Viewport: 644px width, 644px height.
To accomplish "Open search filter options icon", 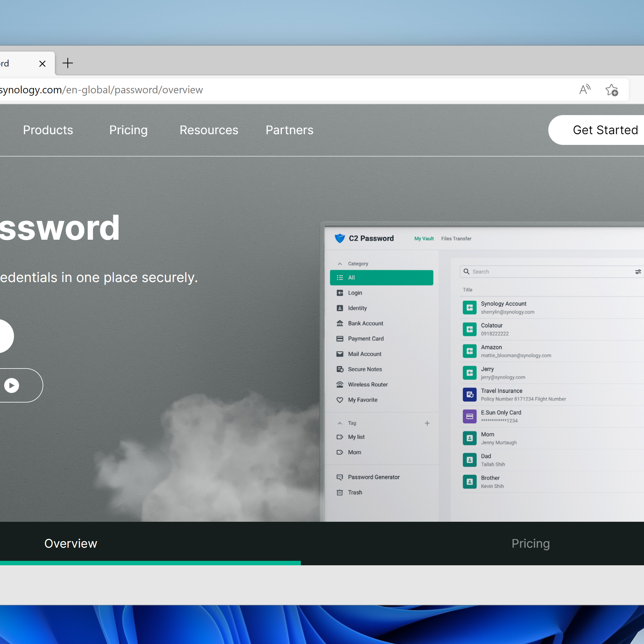I will (638, 272).
